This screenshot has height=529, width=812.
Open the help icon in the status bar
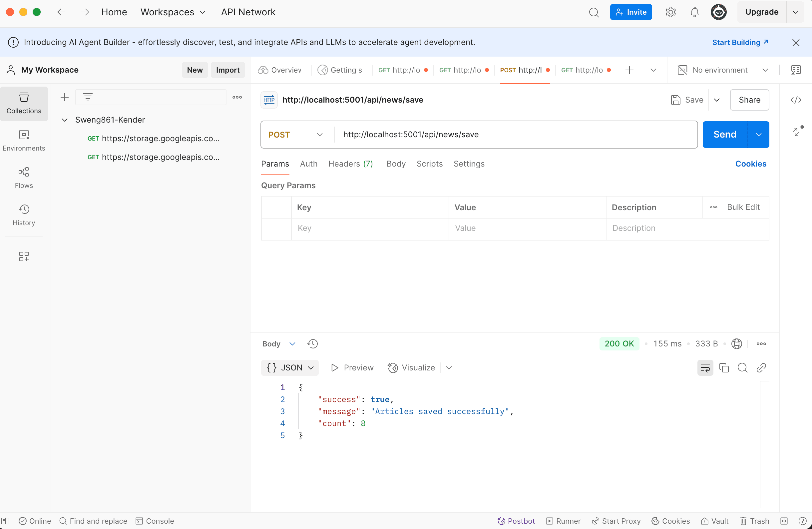[x=802, y=521]
